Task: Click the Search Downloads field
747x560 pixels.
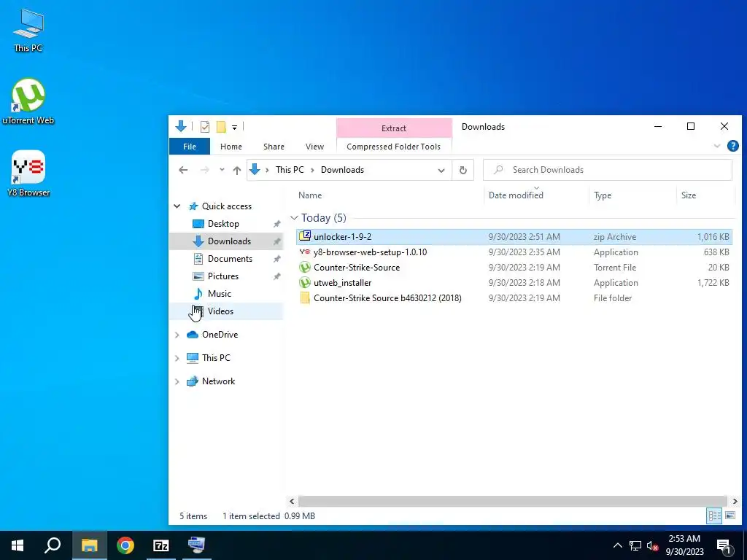Action: (608, 170)
